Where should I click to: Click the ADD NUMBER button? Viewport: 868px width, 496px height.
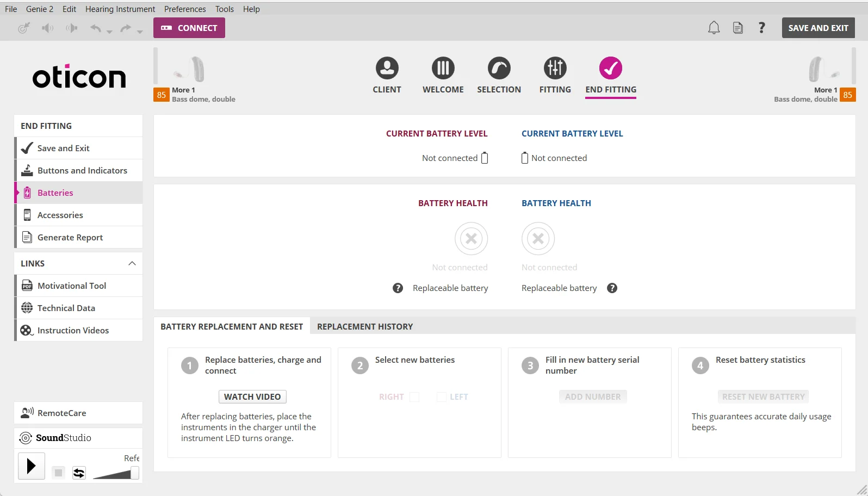point(593,397)
